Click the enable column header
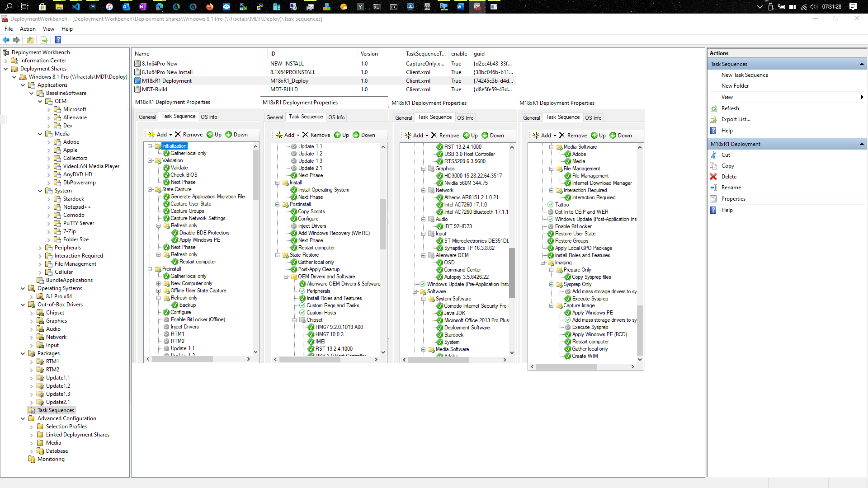 coord(459,54)
